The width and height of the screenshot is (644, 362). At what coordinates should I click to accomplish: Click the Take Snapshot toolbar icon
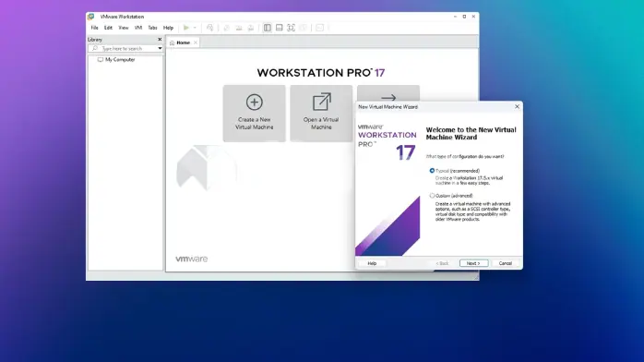[226, 28]
